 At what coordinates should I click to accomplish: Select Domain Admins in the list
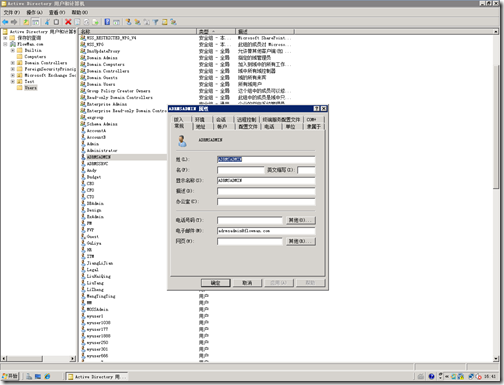tap(102, 58)
